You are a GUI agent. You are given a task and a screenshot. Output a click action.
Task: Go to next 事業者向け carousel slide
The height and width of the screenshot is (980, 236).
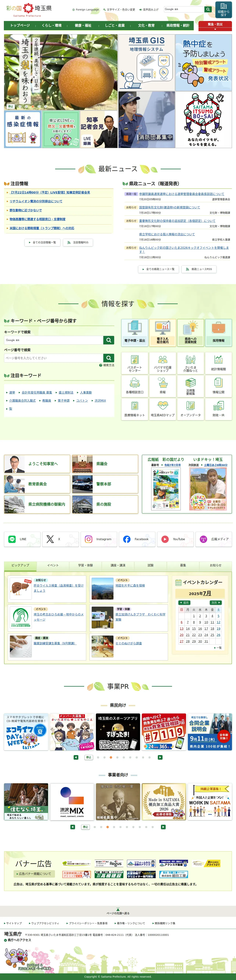pos(163,827)
